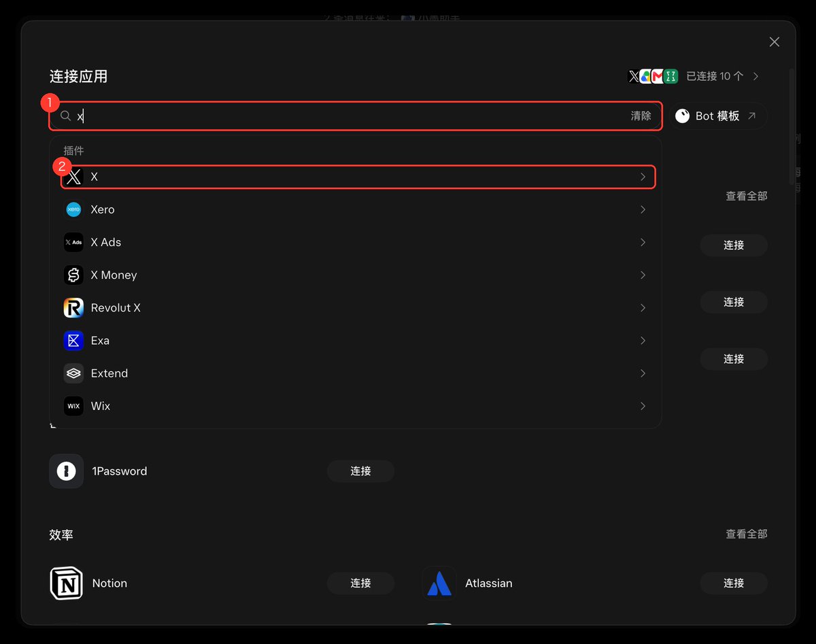The height and width of the screenshot is (644, 816).
Task: Expand the X plugin row chevron
Action: point(643,177)
